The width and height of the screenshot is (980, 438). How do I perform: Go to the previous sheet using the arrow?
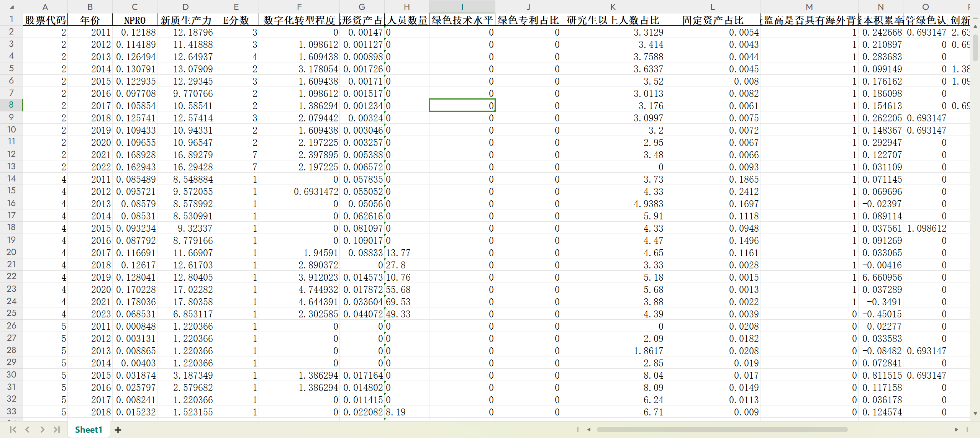coord(27,430)
